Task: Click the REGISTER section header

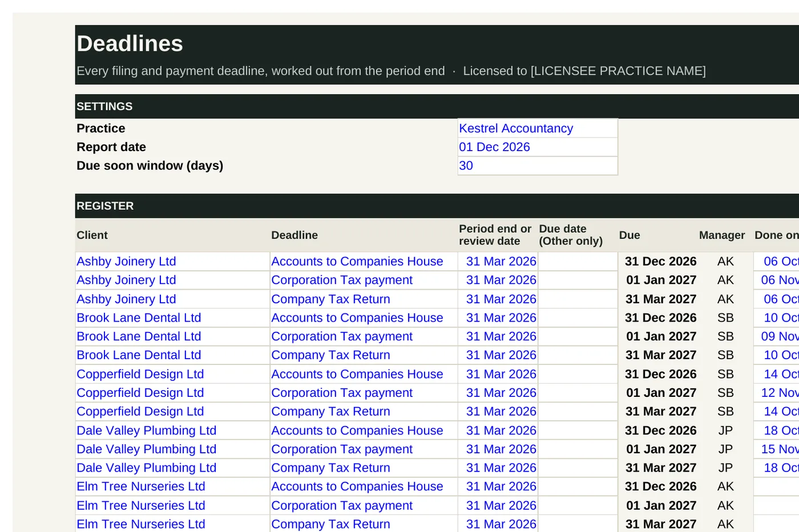Action: click(x=437, y=206)
